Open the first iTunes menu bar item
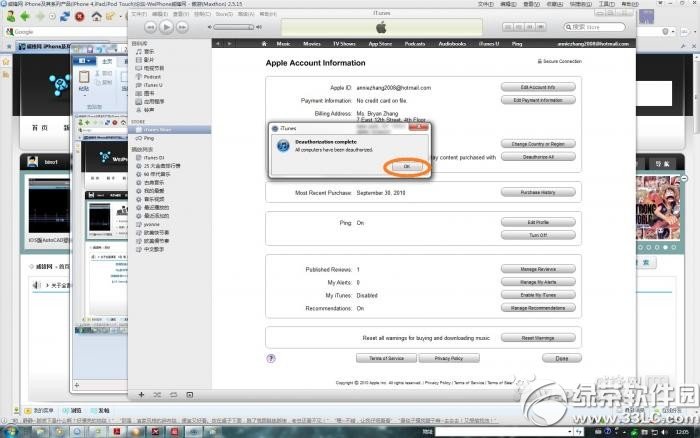This screenshot has height=438, width=700. [139, 14]
